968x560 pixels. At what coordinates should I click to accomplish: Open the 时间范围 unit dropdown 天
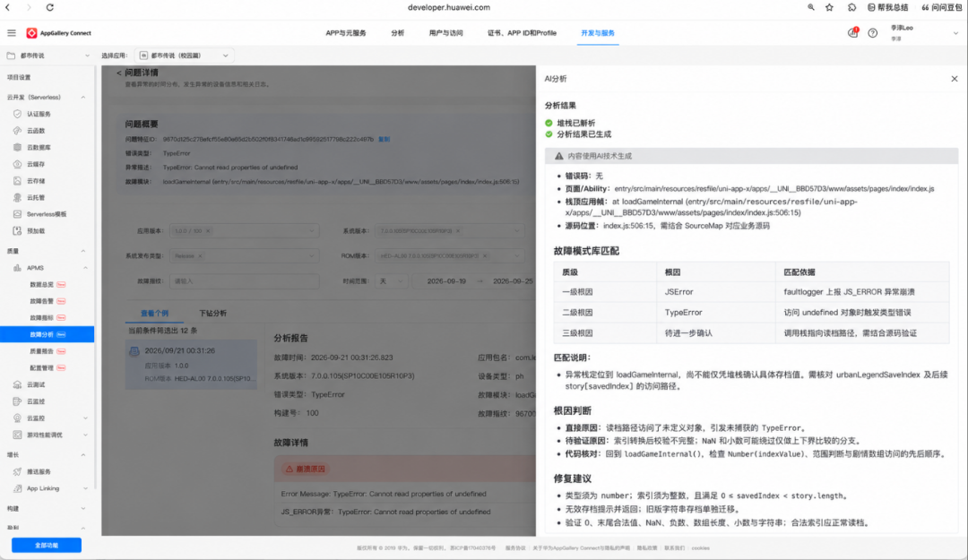[391, 281]
